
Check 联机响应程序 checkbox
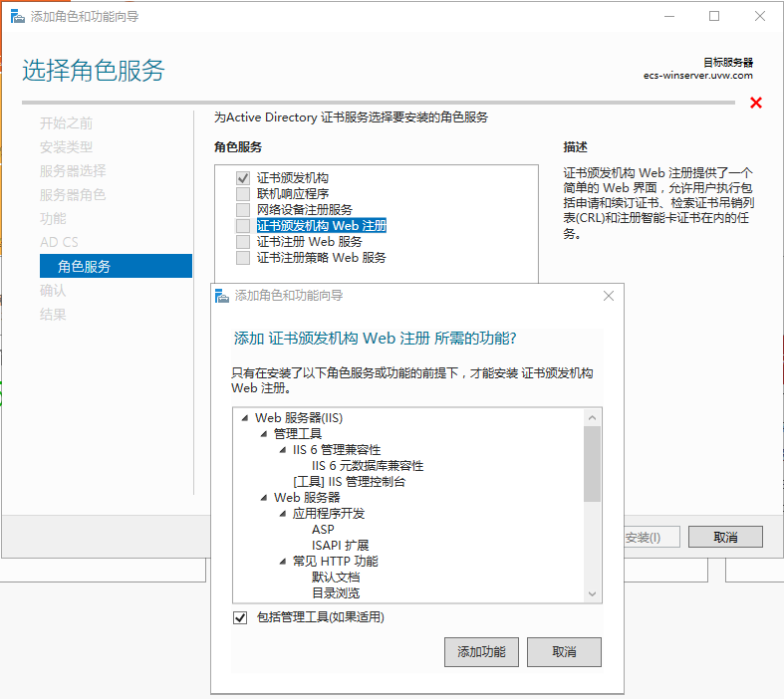[x=243, y=194]
